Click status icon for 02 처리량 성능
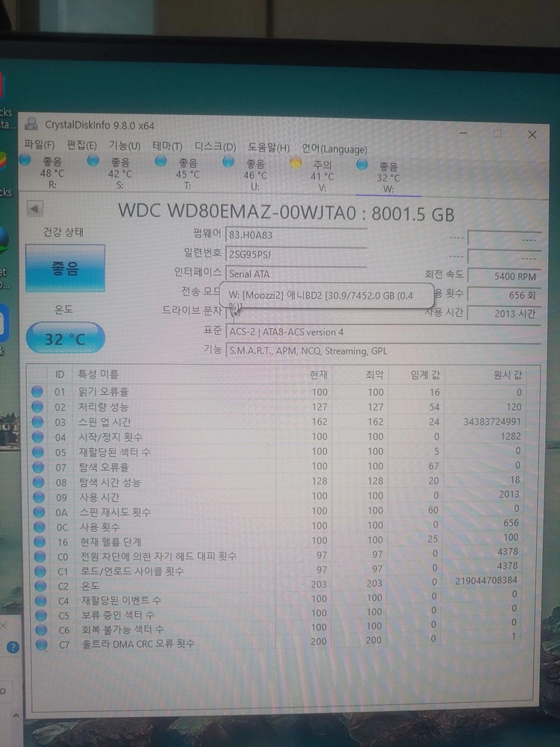560x747 pixels. pos(37,406)
